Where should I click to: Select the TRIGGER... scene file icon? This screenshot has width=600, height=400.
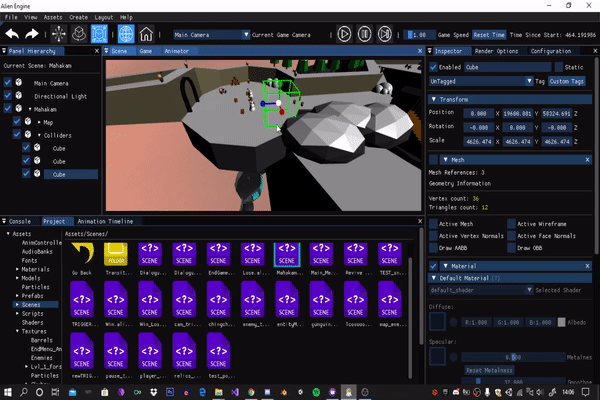[x=82, y=300]
